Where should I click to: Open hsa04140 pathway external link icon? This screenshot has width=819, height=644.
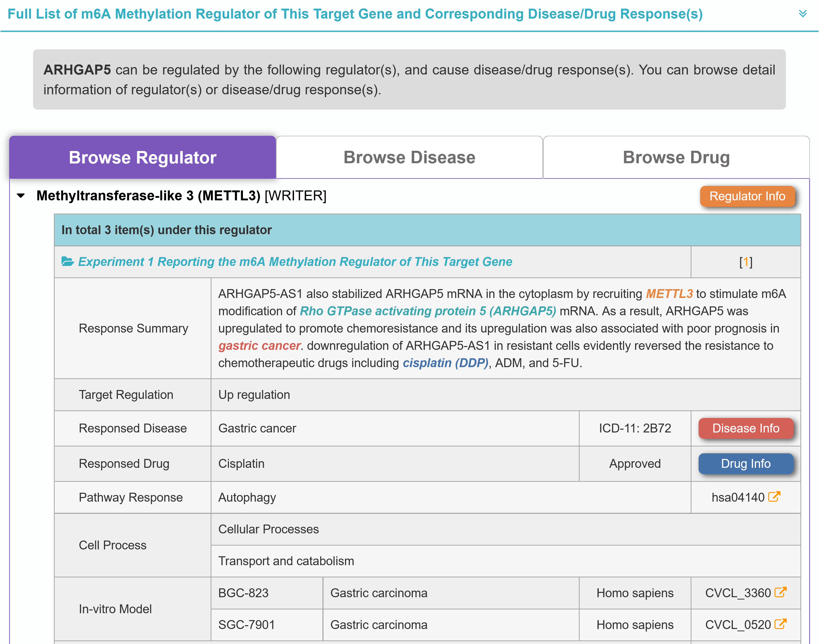pyautogui.click(x=774, y=497)
